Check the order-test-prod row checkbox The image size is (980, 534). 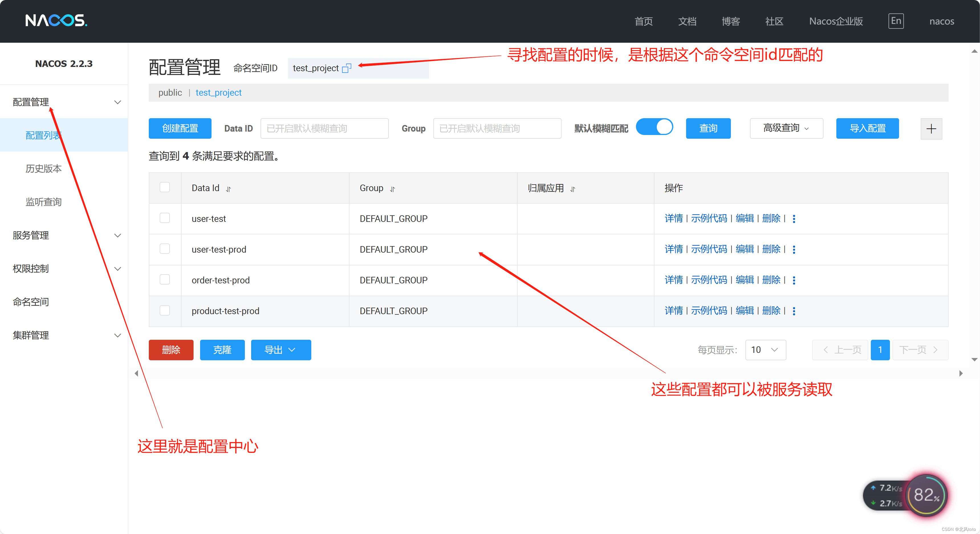pyautogui.click(x=165, y=280)
